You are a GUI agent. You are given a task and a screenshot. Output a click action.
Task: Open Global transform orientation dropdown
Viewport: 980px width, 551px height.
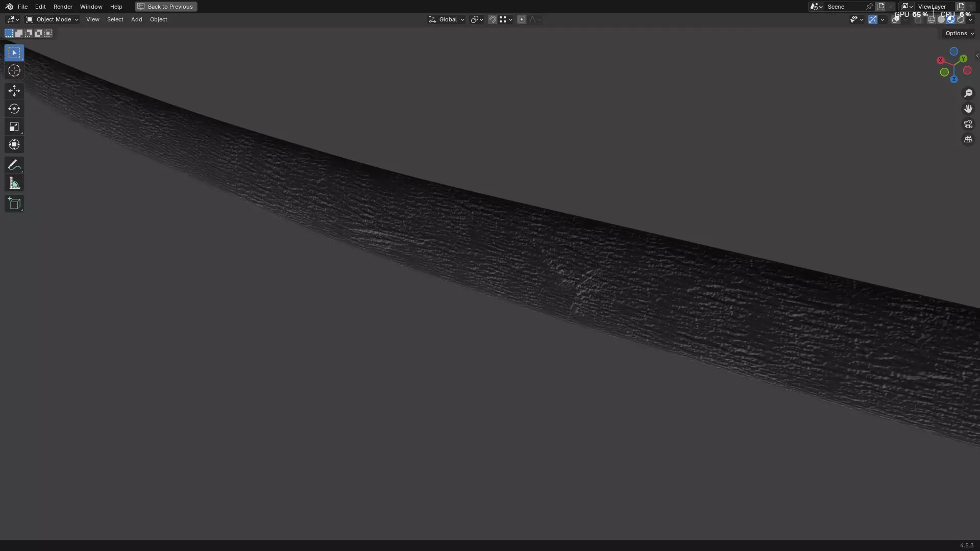446,19
